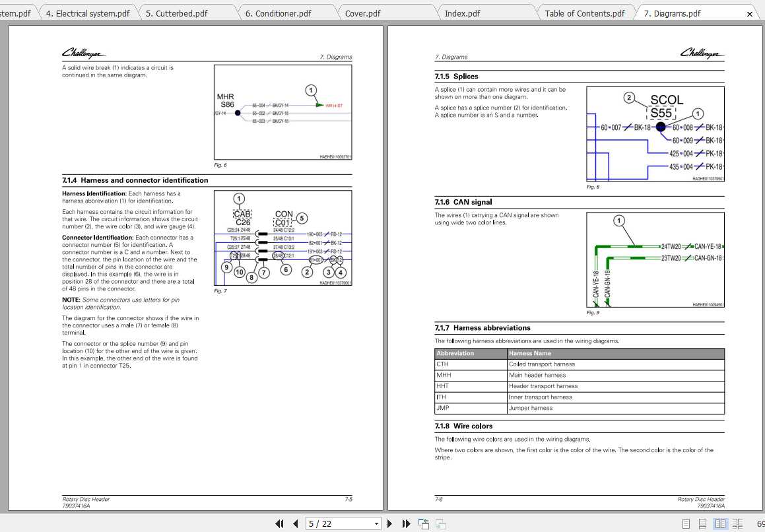Close the 7. Diagrams.pdf tab
765x532 pixels.
(x=749, y=13)
